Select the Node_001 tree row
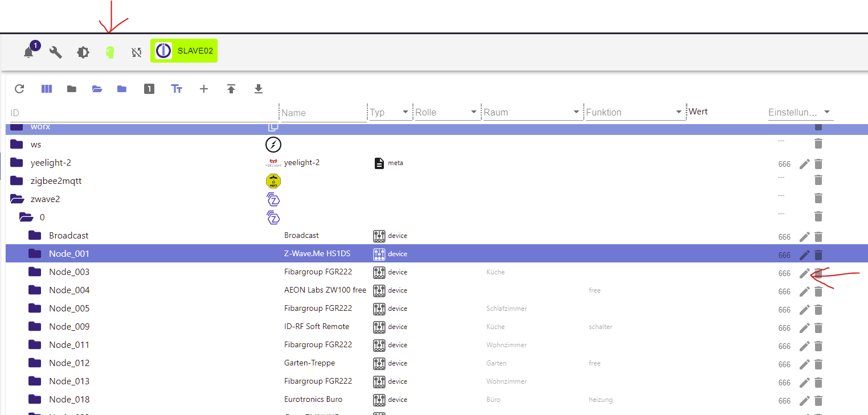Image resolution: width=868 pixels, height=415 pixels. tap(436, 253)
